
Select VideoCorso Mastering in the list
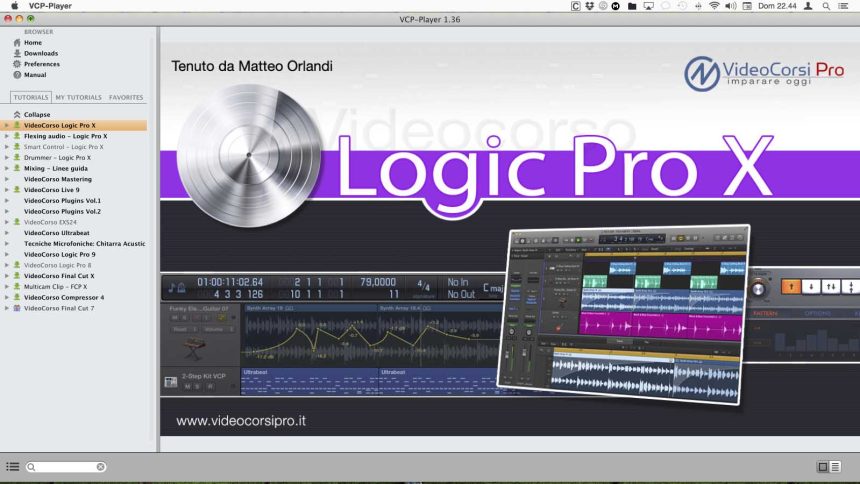pos(57,179)
